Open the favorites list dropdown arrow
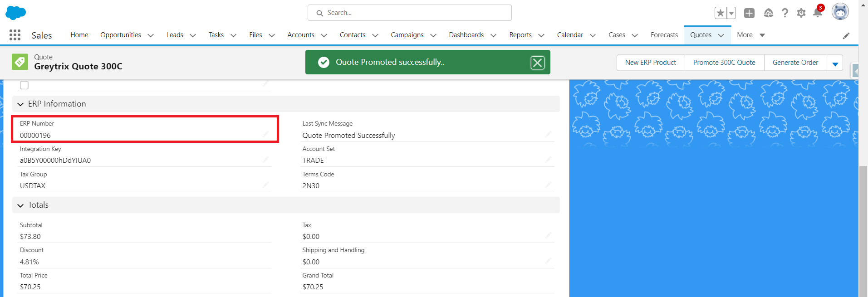Viewport: 868px width, 297px height. [x=731, y=13]
